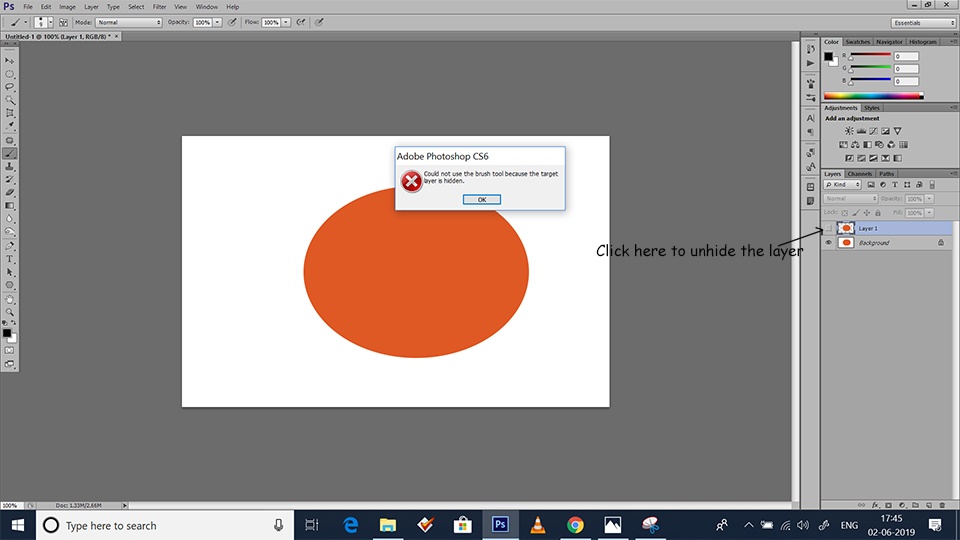The height and width of the screenshot is (540, 960).
Task: Select the Blur tool
Action: point(9,219)
